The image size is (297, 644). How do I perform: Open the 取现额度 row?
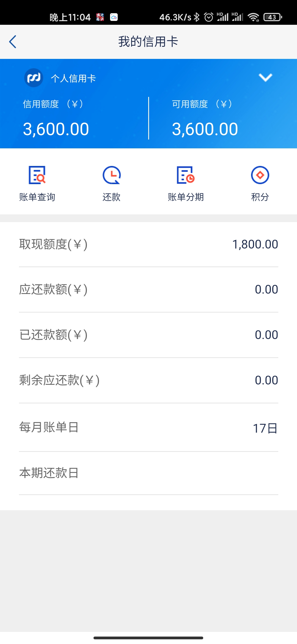[x=148, y=244]
